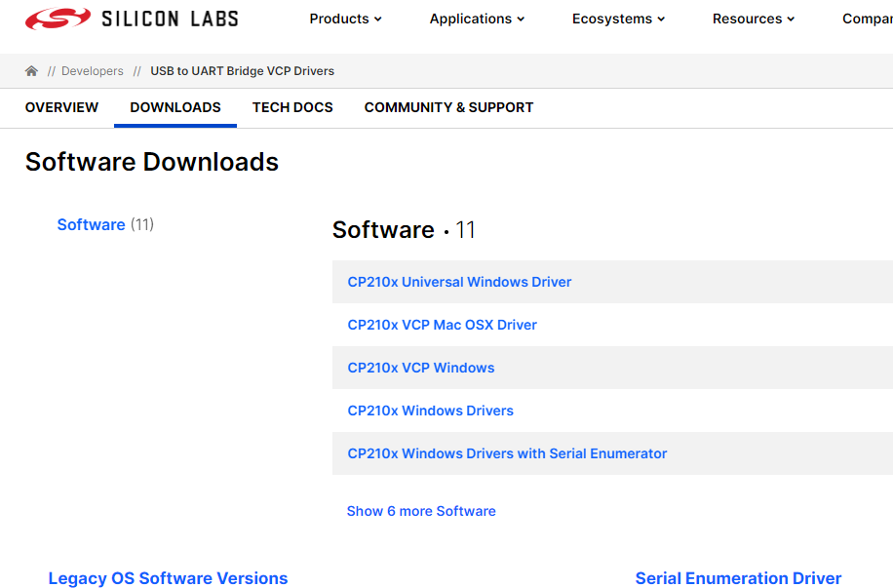Viewport: 893px width, 588px height.
Task: Expand the Ecosystems menu
Action: (618, 19)
